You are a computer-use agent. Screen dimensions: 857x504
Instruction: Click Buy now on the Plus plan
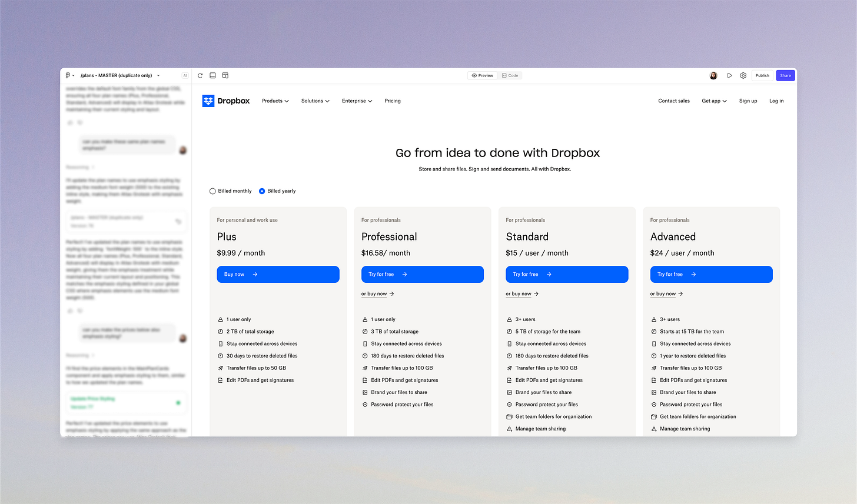pyautogui.click(x=278, y=274)
